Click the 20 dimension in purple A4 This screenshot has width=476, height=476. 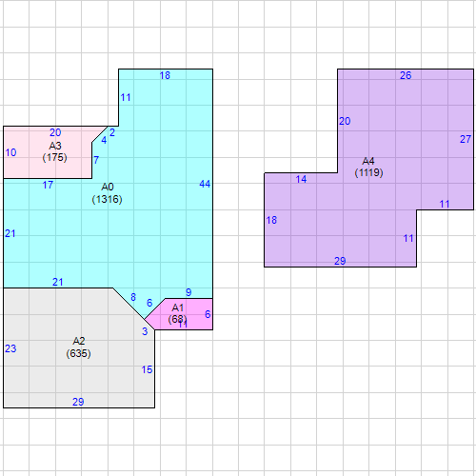click(x=345, y=121)
